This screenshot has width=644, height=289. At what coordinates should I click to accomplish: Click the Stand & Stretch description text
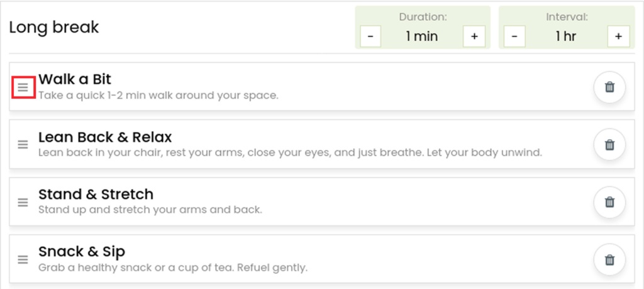click(150, 210)
